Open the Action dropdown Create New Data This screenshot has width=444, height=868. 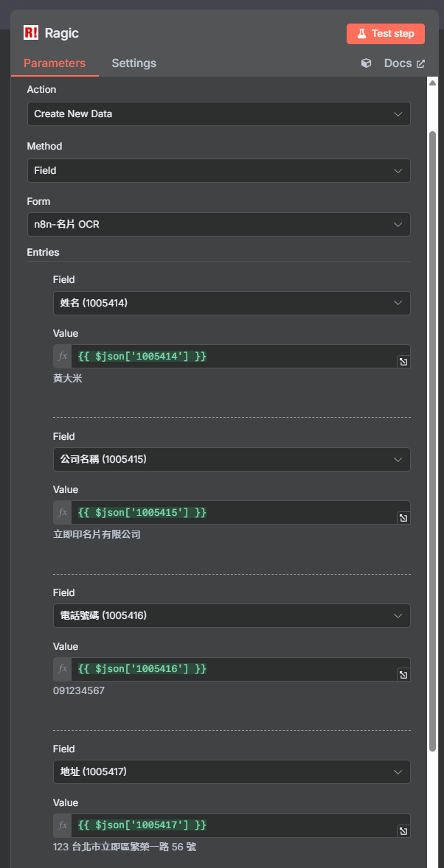[219, 114]
